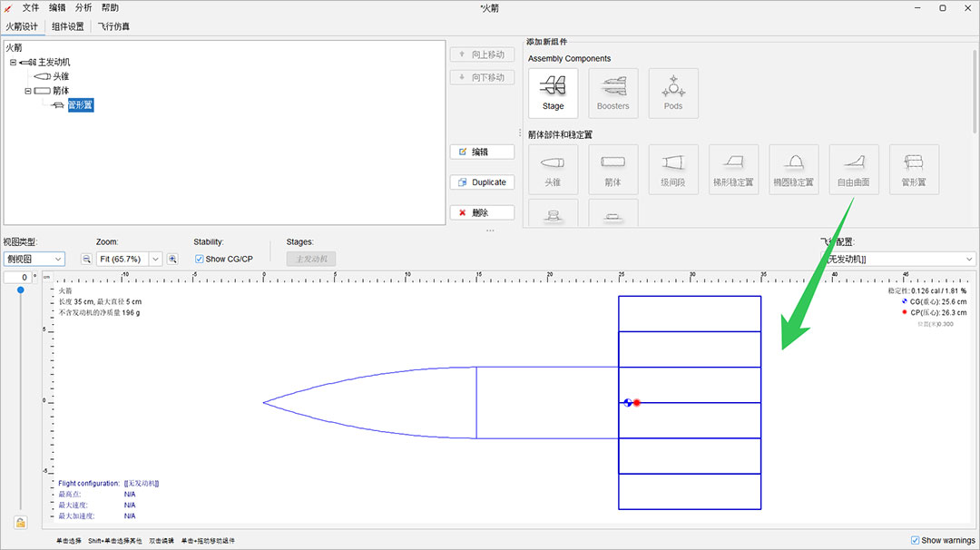This screenshot has height=550, width=980.
Task: Click the zoom out magnifier icon
Action: (x=86, y=259)
